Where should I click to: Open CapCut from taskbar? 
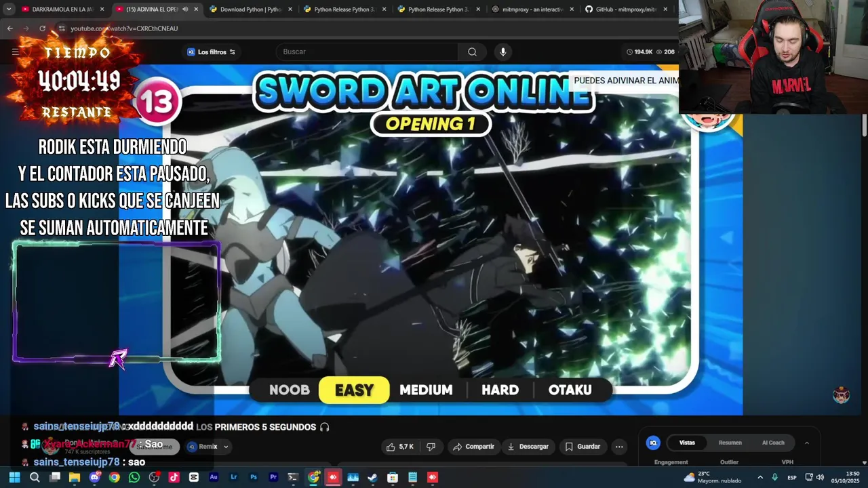(194, 477)
